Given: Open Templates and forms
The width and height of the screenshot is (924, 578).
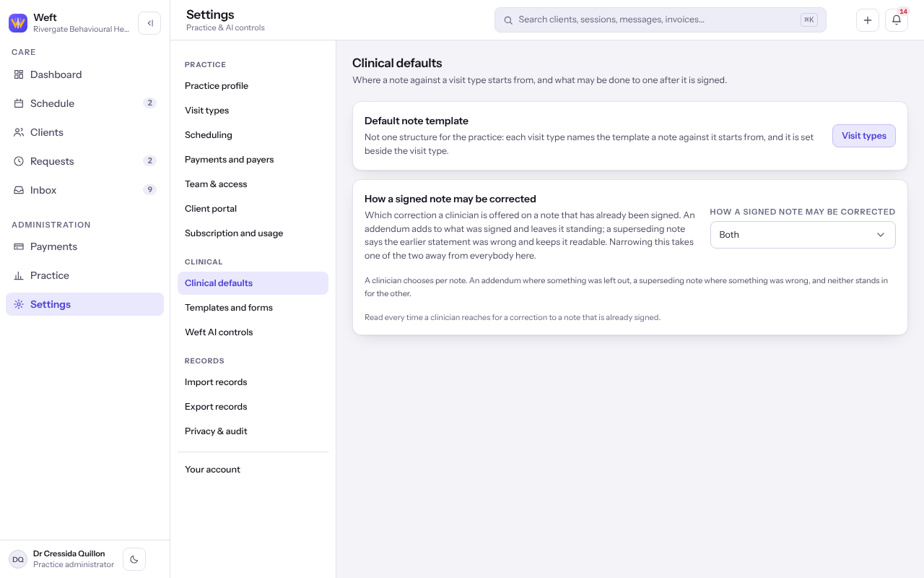Looking at the screenshot, I should click(x=253, y=308).
